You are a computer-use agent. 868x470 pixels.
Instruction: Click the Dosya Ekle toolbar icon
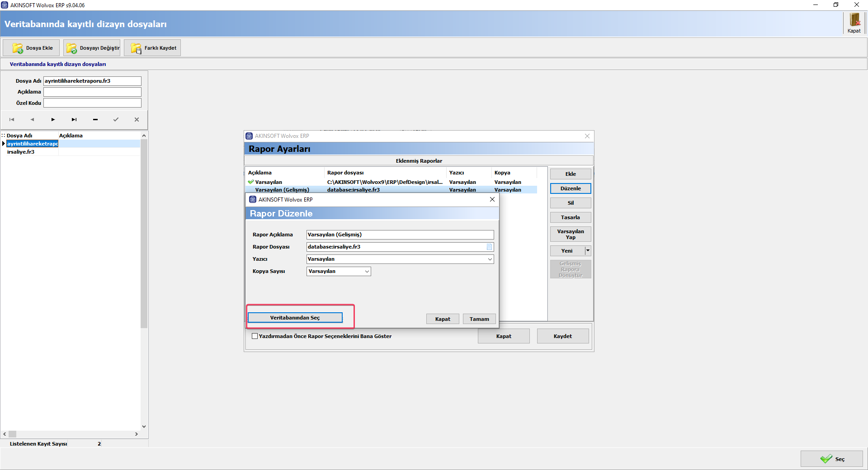[18, 48]
